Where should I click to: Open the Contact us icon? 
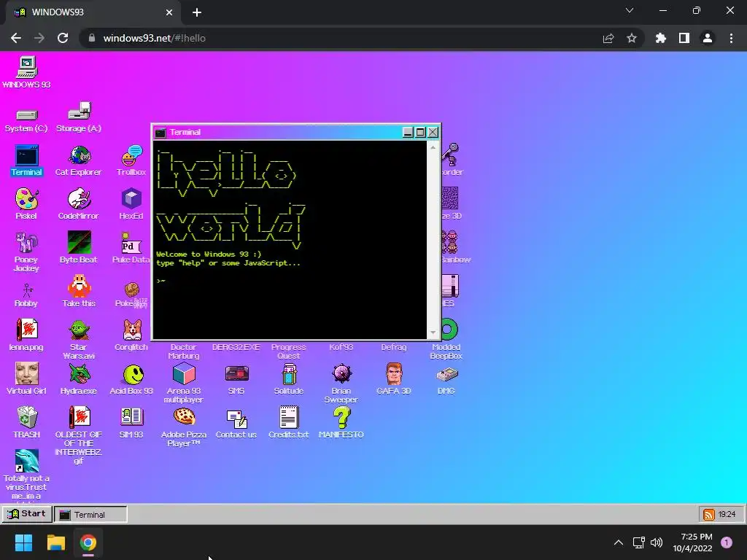point(237,419)
